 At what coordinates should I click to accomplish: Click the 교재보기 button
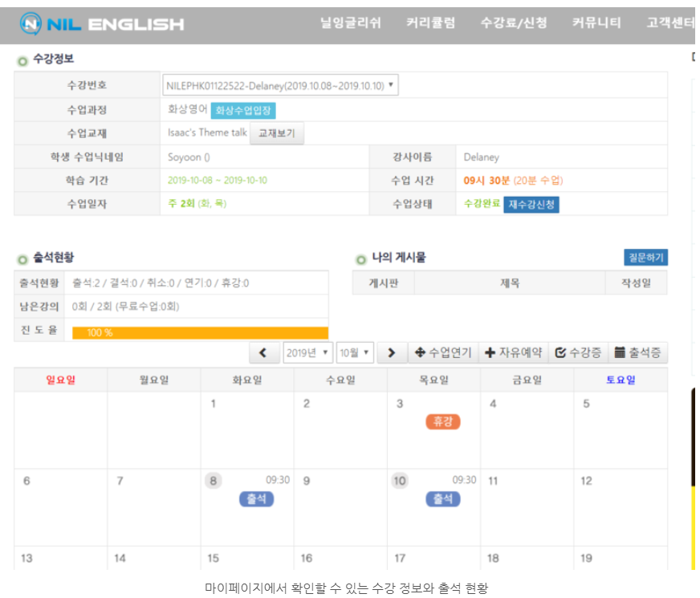pyautogui.click(x=277, y=133)
